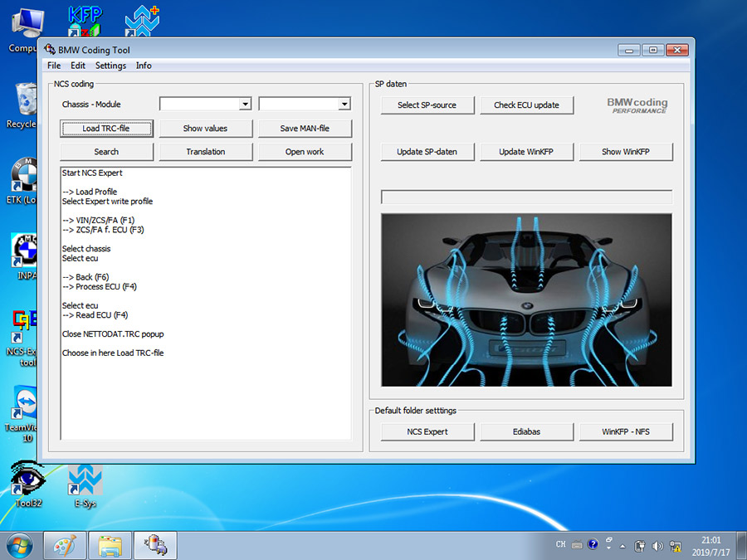The width and height of the screenshot is (747, 560).
Task: Click the Update WinKFP button
Action: [526, 152]
